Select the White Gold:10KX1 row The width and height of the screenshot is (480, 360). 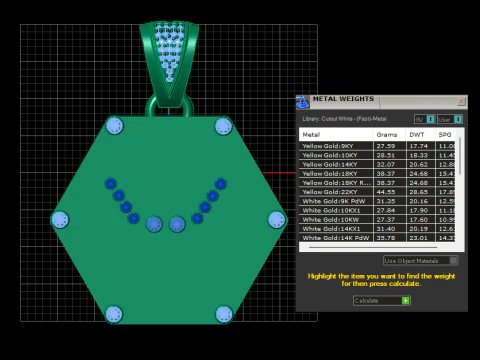coord(377,210)
